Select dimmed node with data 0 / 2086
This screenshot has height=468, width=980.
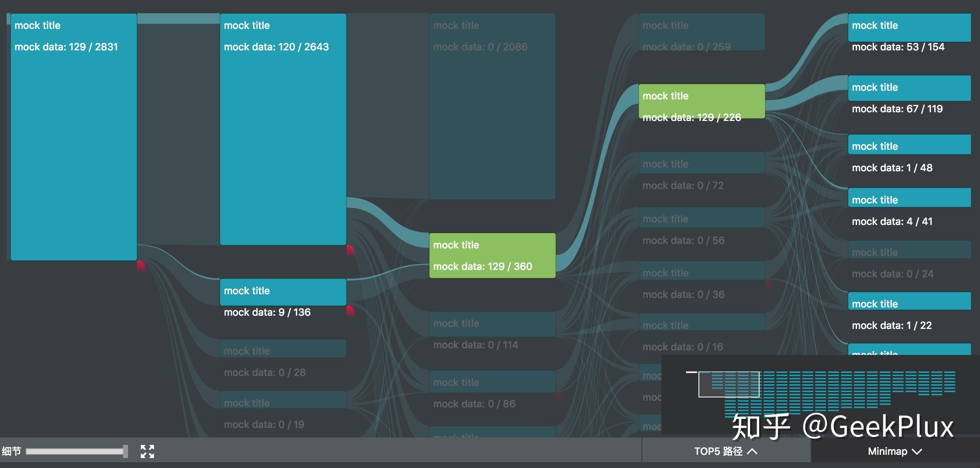coord(492,106)
